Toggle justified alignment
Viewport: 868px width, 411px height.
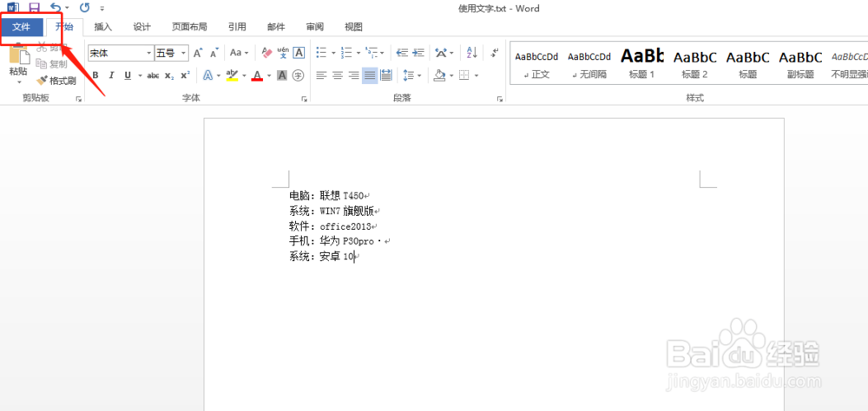pyautogui.click(x=370, y=75)
